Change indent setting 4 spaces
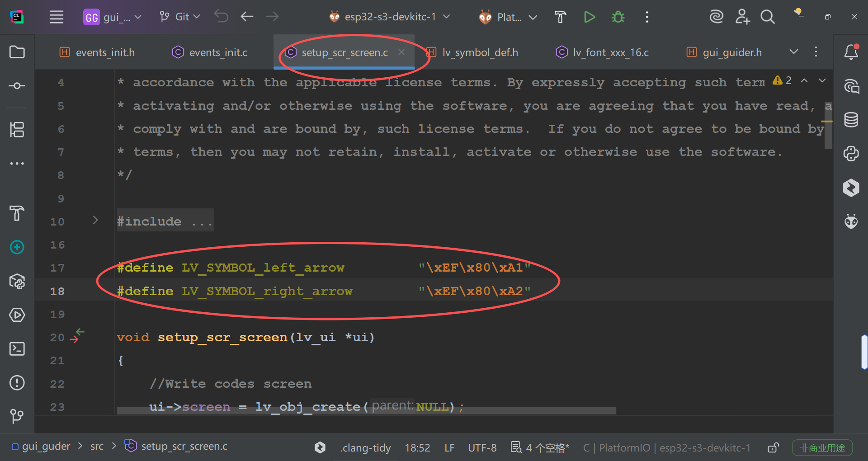Image resolution: width=868 pixels, height=461 pixels. click(540, 448)
